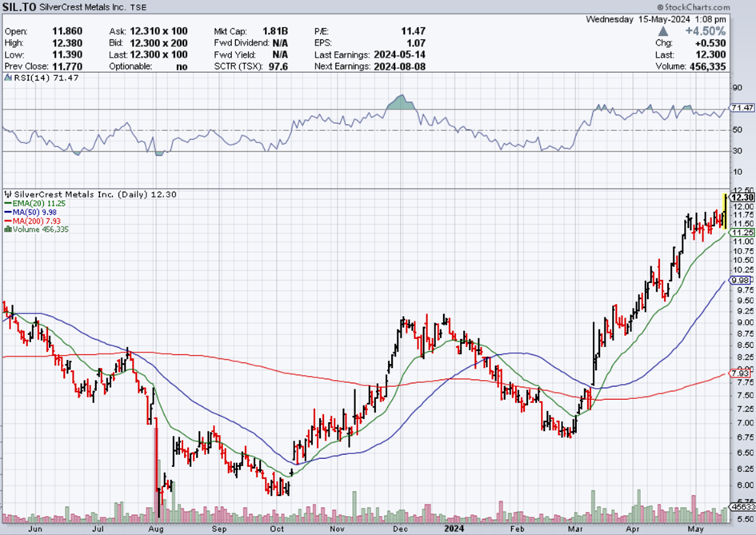Click the Volume value 456,335 in the header

click(708, 66)
